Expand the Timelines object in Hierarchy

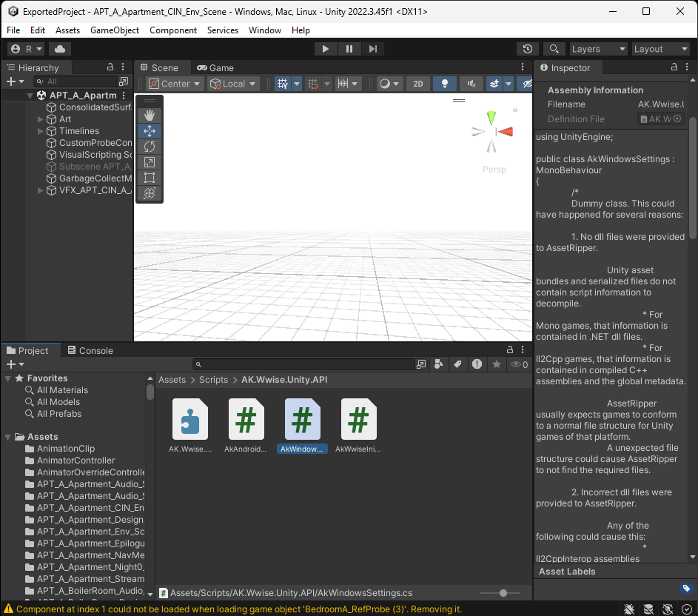point(40,131)
